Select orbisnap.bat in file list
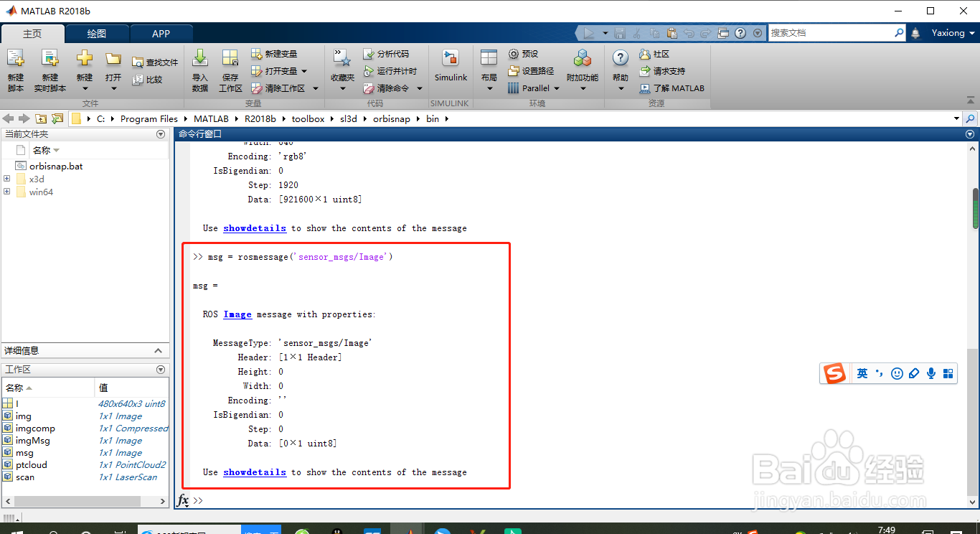Image resolution: width=980 pixels, height=534 pixels. [56, 166]
